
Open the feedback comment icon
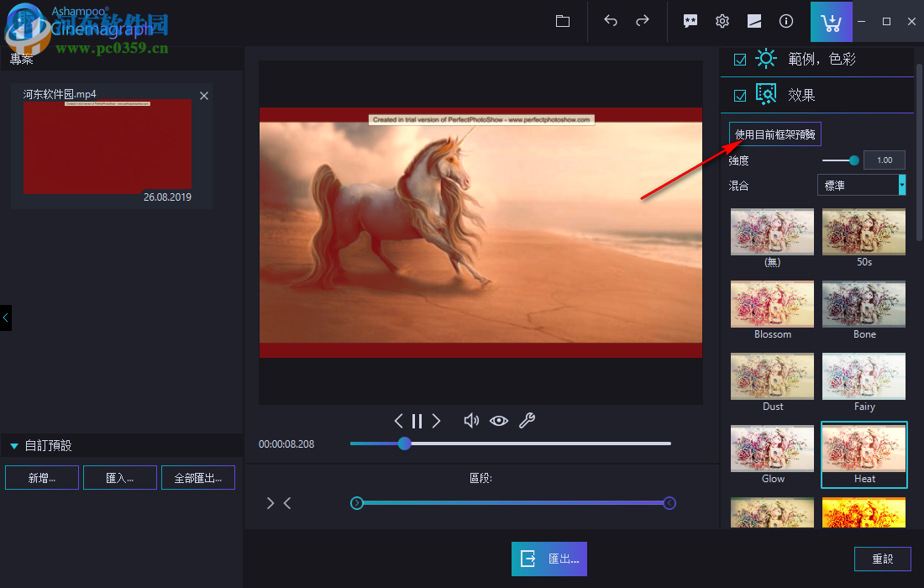coord(690,21)
